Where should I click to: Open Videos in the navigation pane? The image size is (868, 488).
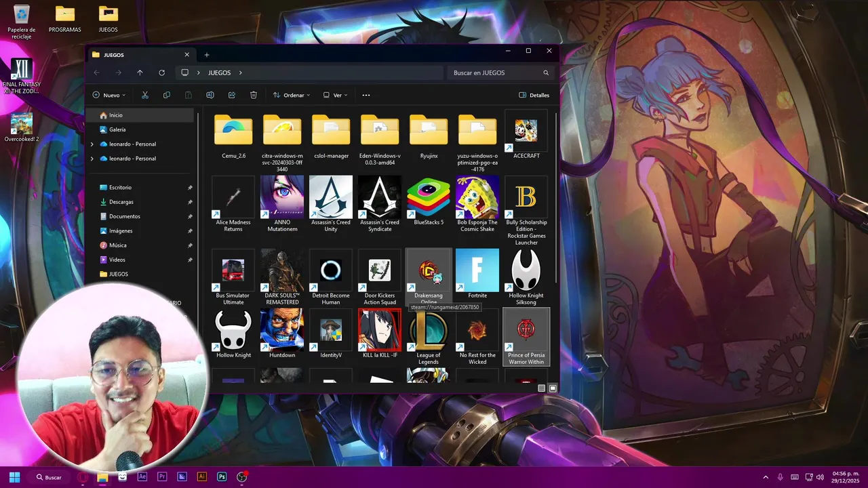pos(141,260)
